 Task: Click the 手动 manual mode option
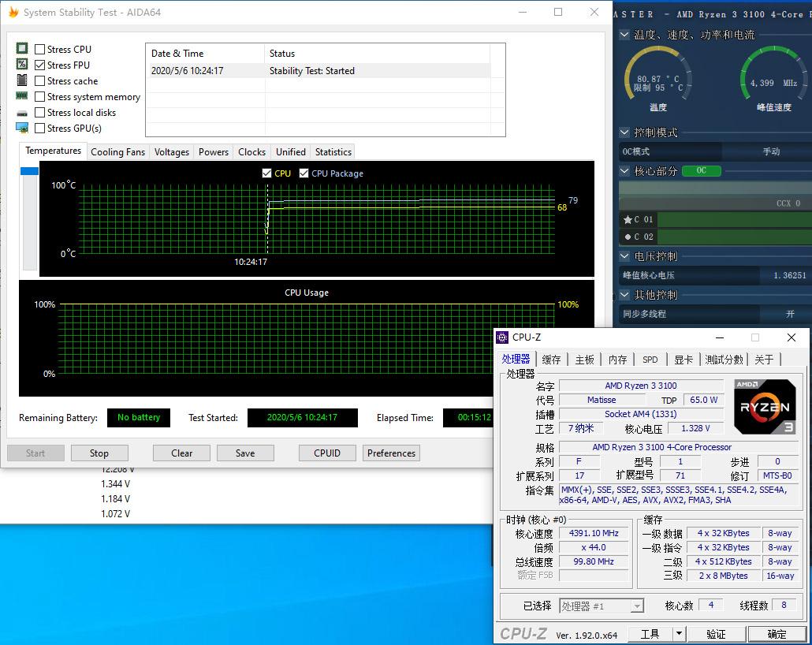point(771,151)
